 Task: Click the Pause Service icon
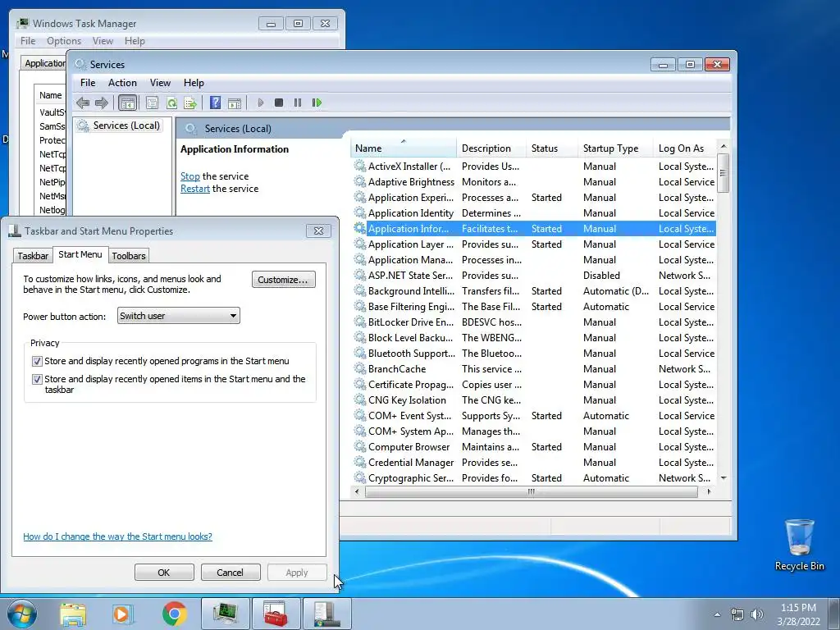(x=298, y=103)
